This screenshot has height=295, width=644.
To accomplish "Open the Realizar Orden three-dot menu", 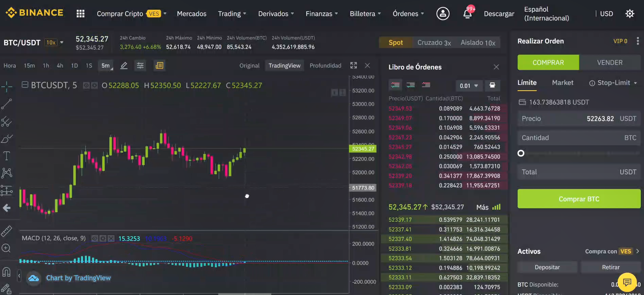I will tap(638, 41).
